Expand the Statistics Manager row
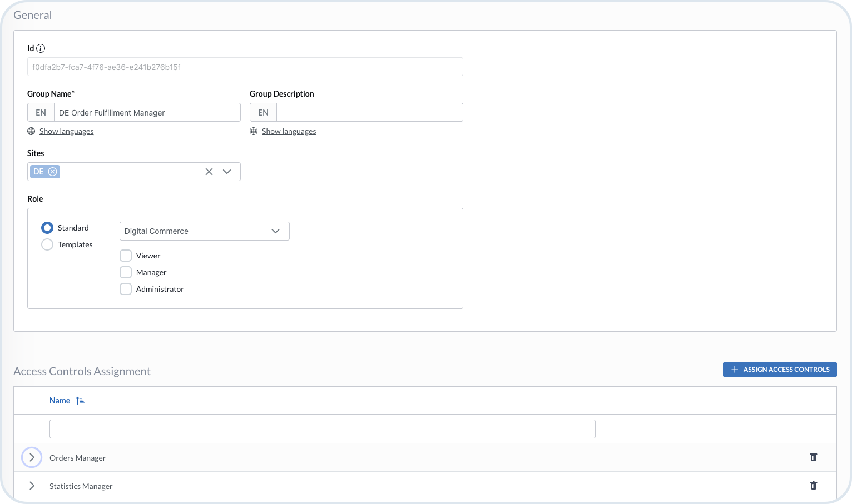The width and height of the screenshot is (852, 504). [32, 486]
